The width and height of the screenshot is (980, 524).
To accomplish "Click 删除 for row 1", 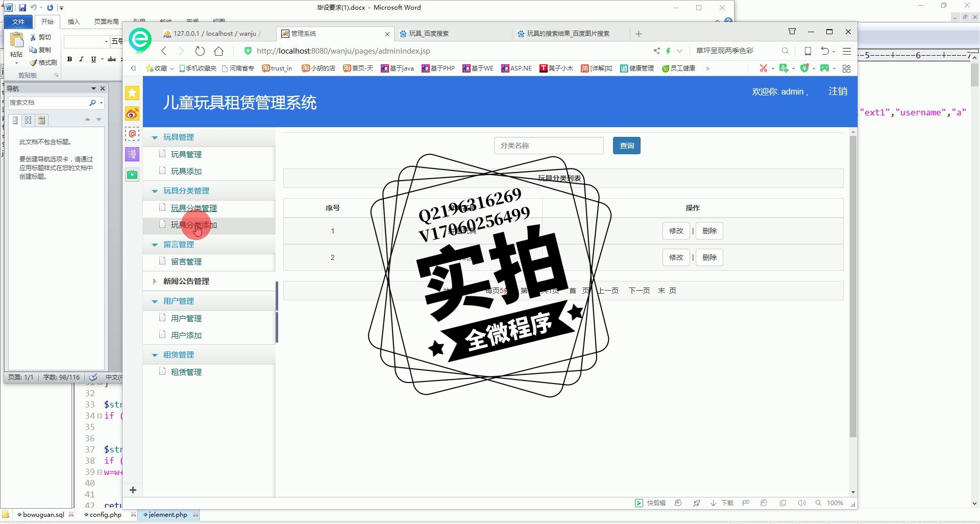I will 709,231.
